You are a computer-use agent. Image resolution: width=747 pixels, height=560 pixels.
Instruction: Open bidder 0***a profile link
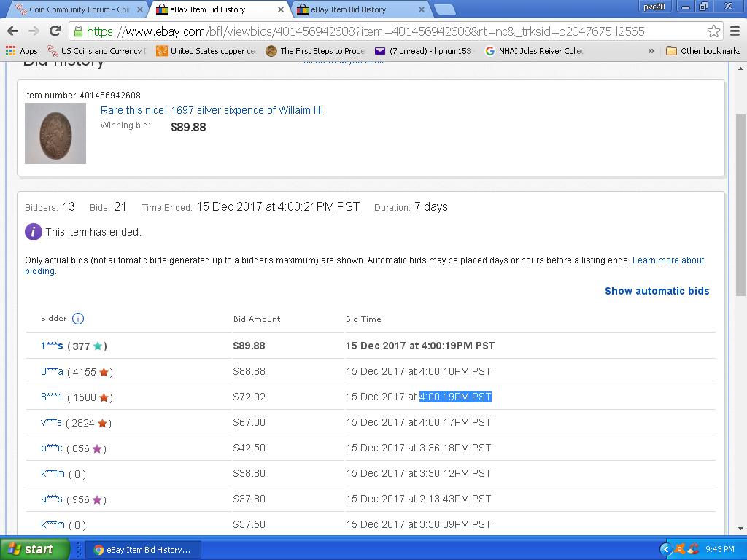52,371
